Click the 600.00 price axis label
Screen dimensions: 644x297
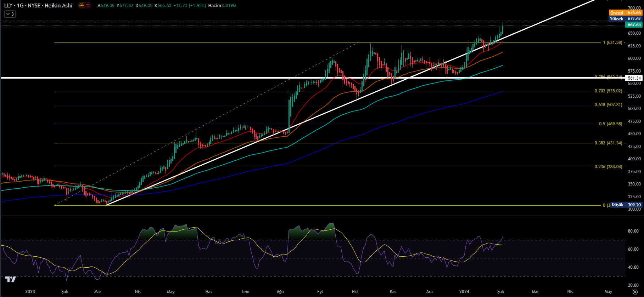[x=634, y=58]
